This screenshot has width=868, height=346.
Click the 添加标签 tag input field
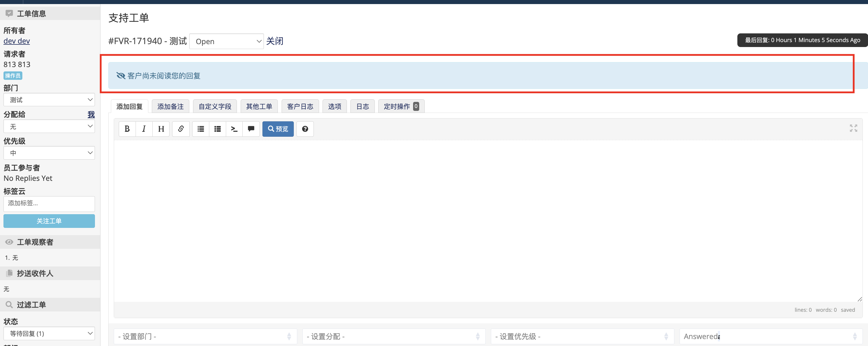(49, 203)
